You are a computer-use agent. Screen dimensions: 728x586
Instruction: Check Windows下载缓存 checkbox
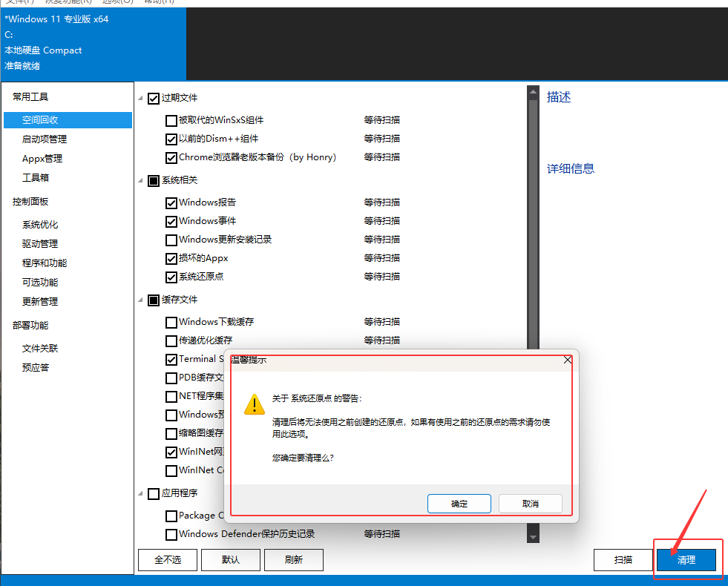171,322
